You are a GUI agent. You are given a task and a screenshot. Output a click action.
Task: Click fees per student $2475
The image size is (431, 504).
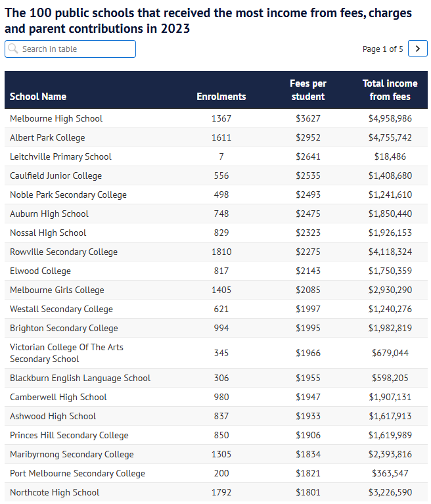(x=308, y=214)
